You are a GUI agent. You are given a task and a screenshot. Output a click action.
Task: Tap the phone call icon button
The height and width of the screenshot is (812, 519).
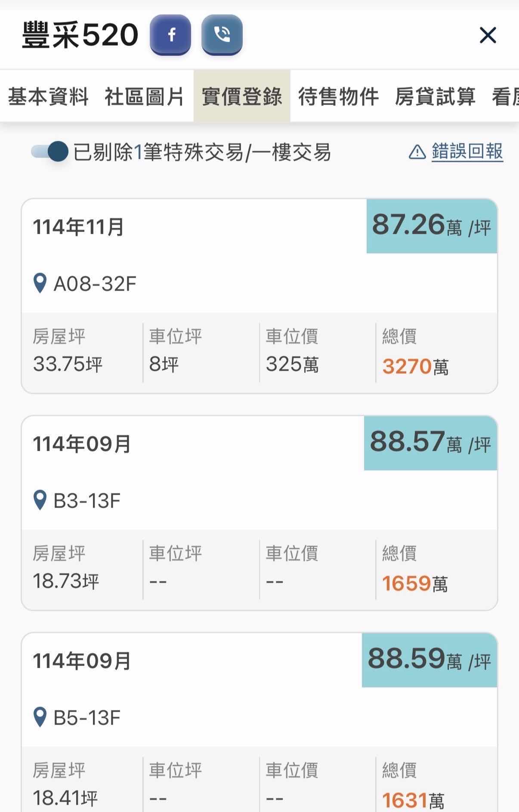[x=222, y=35]
